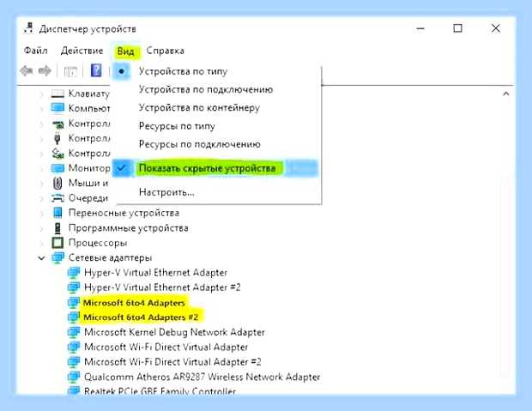The image size is (532, 411).
Task: Click the Hyper-V Virtual Ethernet Adapter #2 icon
Action: tap(74, 287)
